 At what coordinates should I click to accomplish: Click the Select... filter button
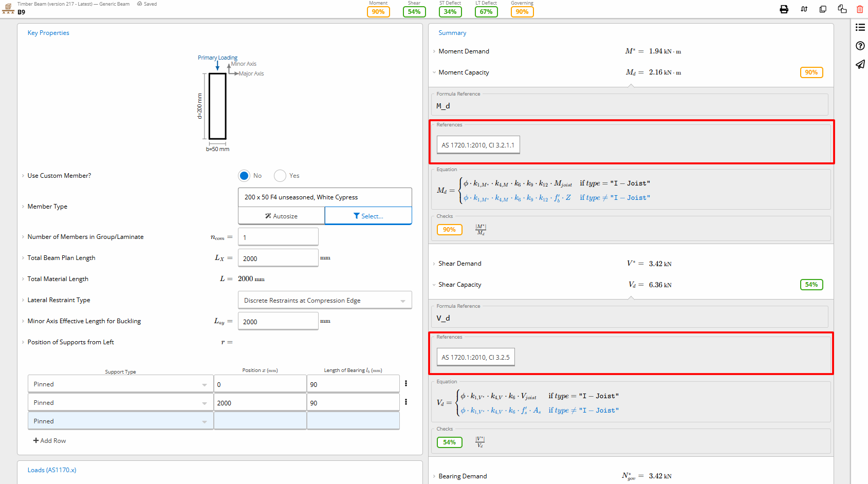368,216
